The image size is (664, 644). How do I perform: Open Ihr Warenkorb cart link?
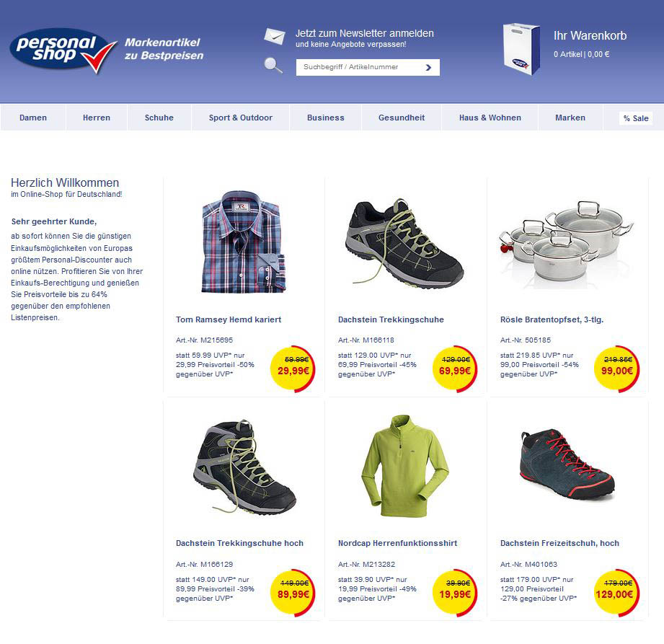click(590, 35)
